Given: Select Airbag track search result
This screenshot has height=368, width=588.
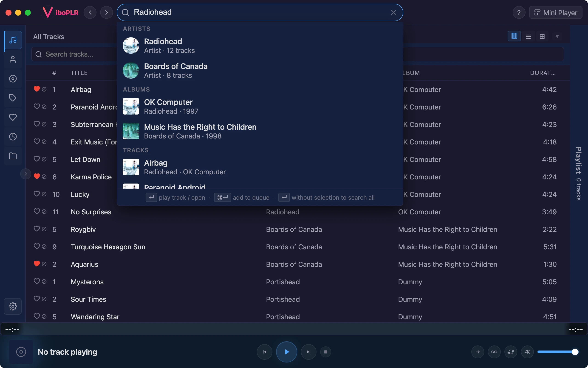Looking at the screenshot, I should click(260, 167).
